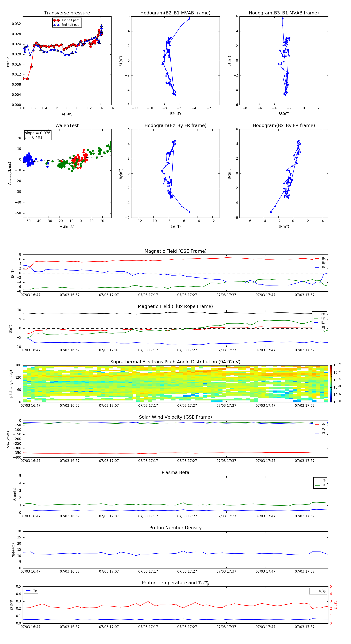The width and height of the screenshot is (351, 644).
Task: Click the 'Proton Number Density' title
Action: coord(175,528)
